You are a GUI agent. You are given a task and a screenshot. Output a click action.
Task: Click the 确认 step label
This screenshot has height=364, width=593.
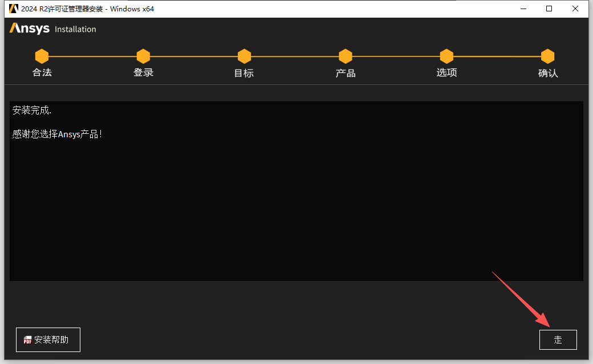(x=547, y=73)
